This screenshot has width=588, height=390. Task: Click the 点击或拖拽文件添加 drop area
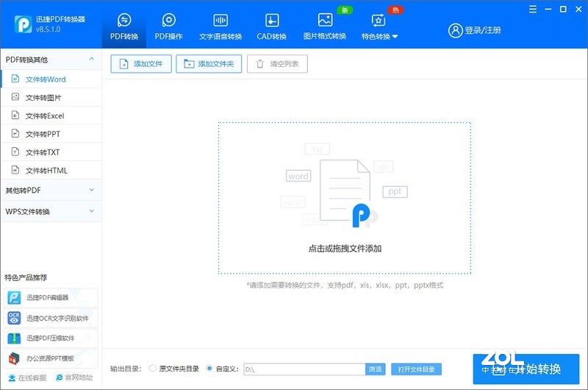345,198
